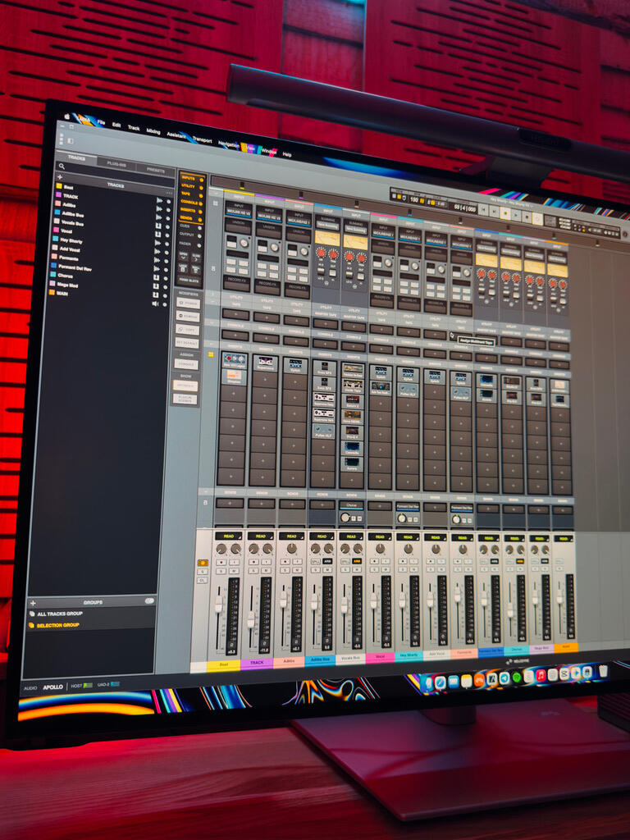Open Spotify from the Dock
This screenshot has width=630, height=840.
517,678
